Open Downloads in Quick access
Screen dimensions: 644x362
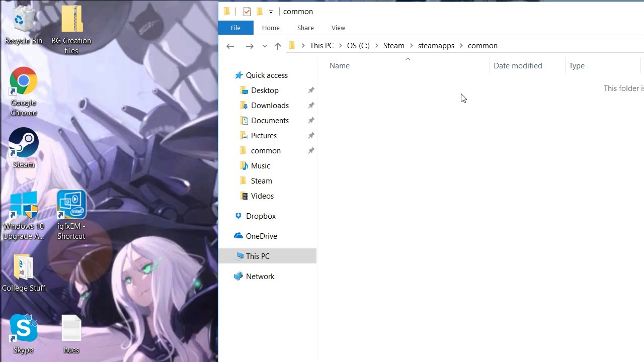click(270, 105)
